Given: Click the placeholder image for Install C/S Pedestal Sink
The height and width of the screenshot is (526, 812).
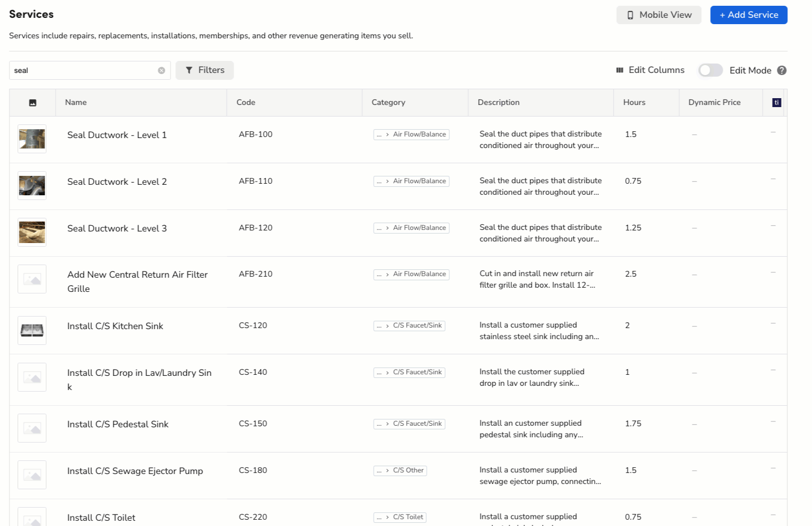Looking at the screenshot, I should [32, 428].
